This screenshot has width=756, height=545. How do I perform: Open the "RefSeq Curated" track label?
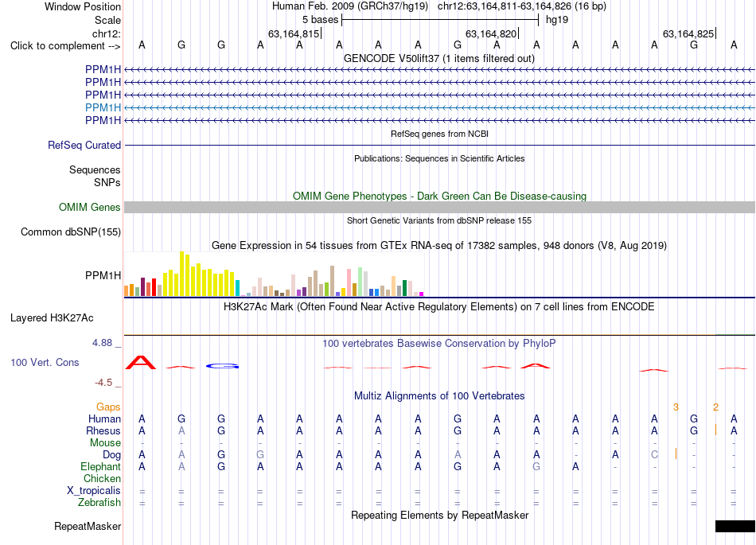(84, 145)
